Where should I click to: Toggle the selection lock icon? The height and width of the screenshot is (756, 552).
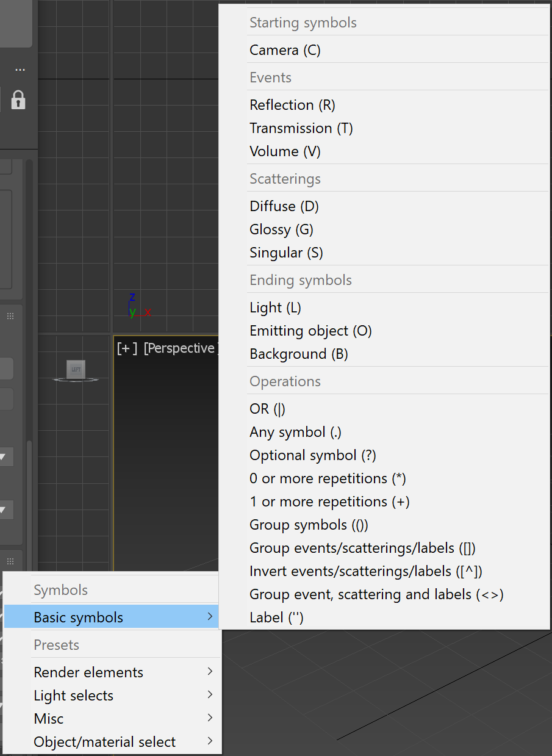[19, 101]
